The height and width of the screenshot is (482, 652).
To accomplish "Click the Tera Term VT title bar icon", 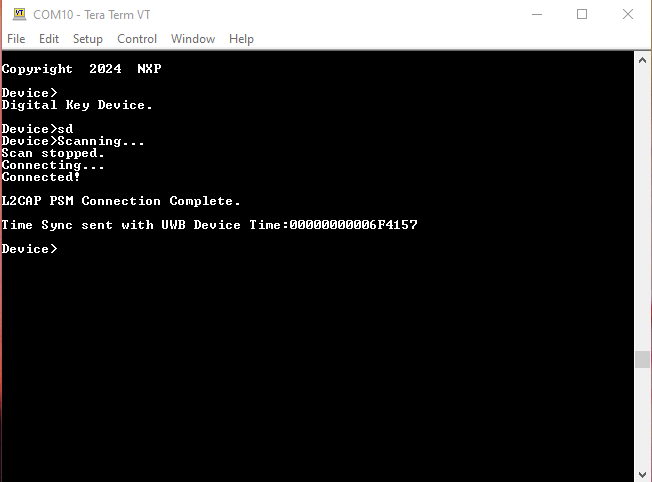I will pos(19,14).
